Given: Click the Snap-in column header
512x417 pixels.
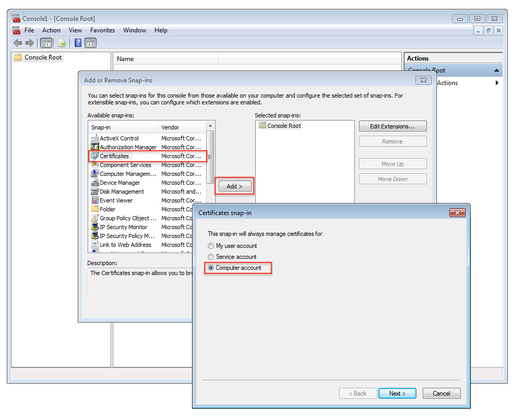Looking at the screenshot, I should (124, 127).
